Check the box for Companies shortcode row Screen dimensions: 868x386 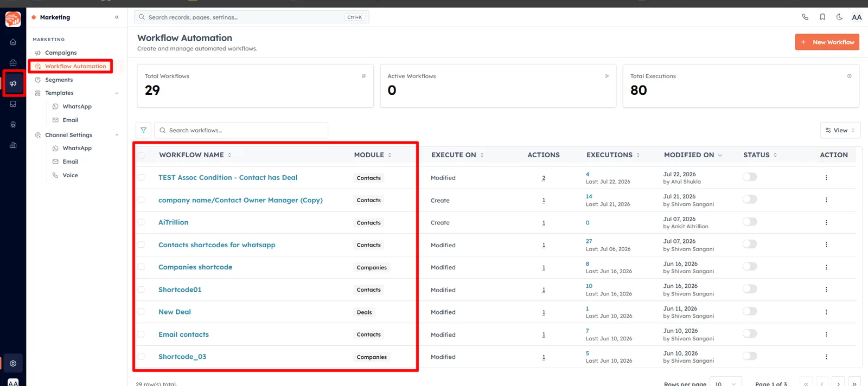coord(141,267)
